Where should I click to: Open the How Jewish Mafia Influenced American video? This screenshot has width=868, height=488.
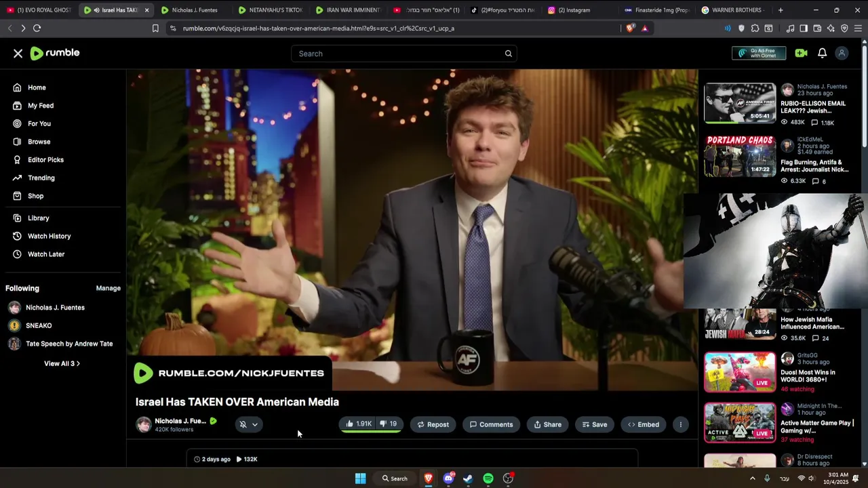(813, 323)
